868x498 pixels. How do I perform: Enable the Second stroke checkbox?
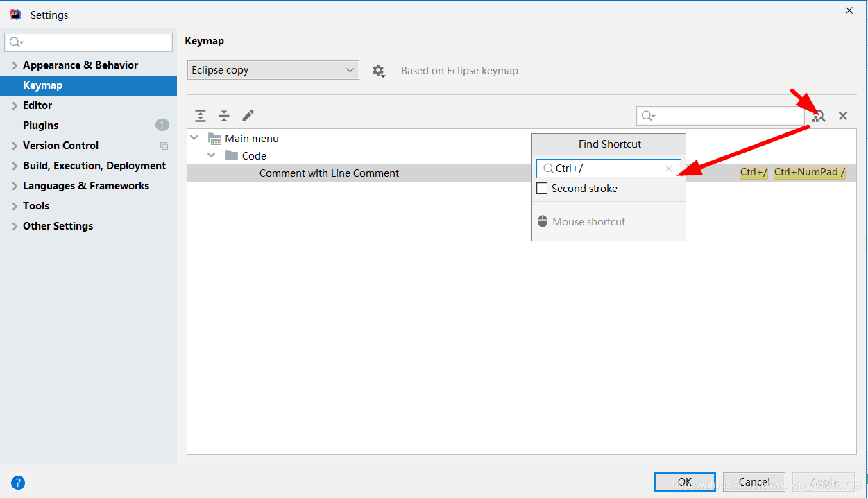click(x=542, y=188)
